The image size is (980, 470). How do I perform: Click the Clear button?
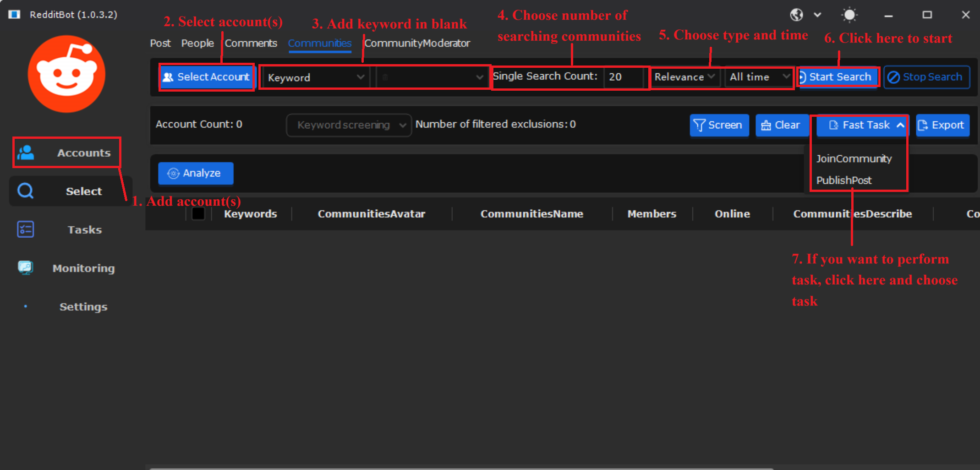coord(781,125)
